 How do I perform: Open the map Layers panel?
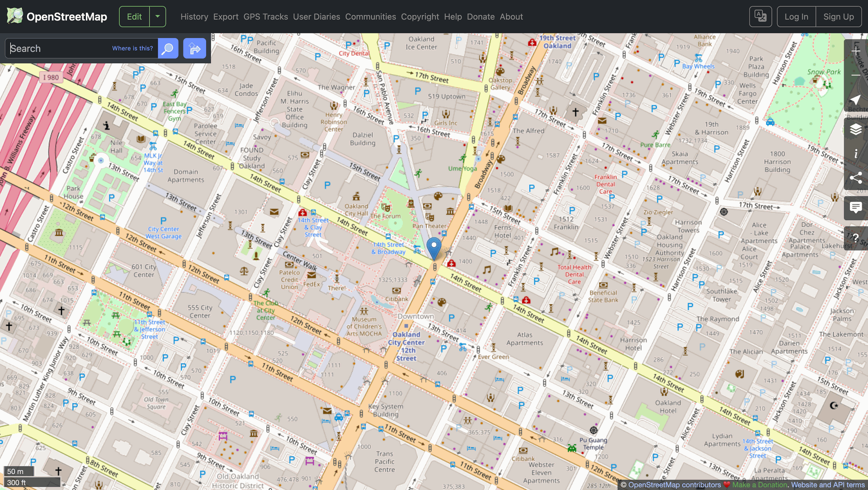click(x=855, y=129)
